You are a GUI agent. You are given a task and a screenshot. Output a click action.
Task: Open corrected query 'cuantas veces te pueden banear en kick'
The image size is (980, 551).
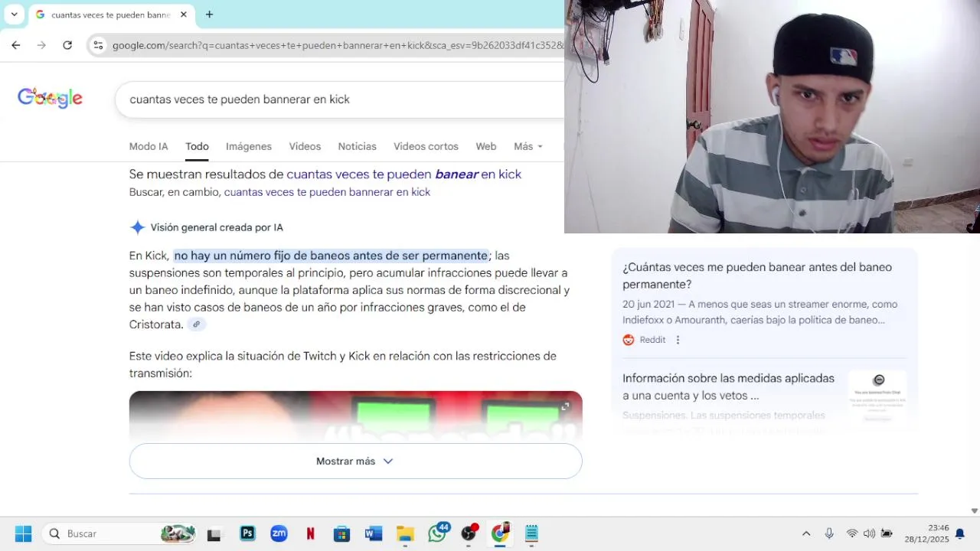point(403,174)
